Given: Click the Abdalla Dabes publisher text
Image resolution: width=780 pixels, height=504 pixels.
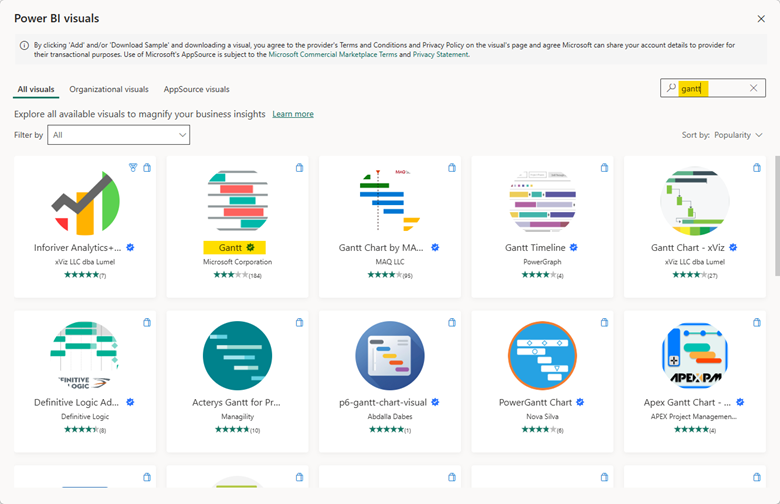Looking at the screenshot, I should pyautogui.click(x=390, y=416).
